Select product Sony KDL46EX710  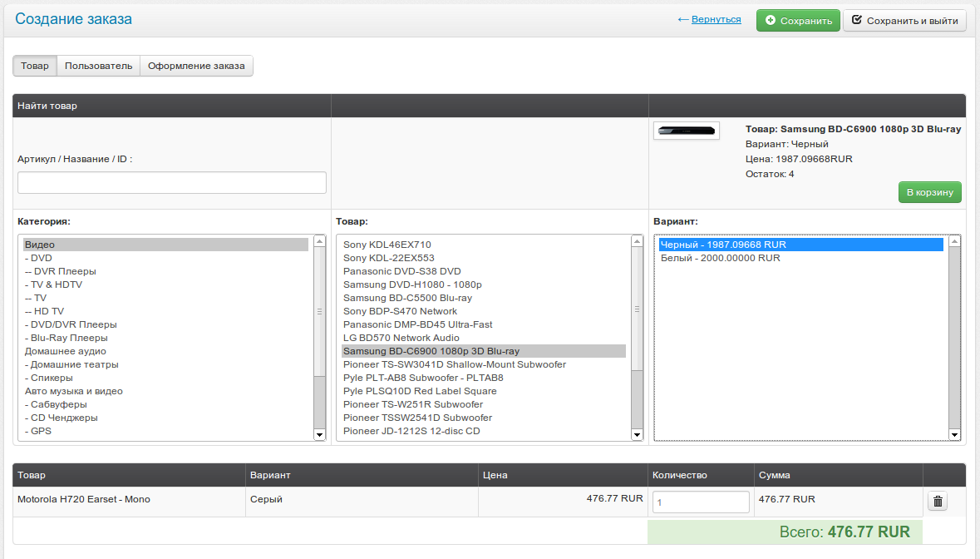pyautogui.click(x=484, y=245)
